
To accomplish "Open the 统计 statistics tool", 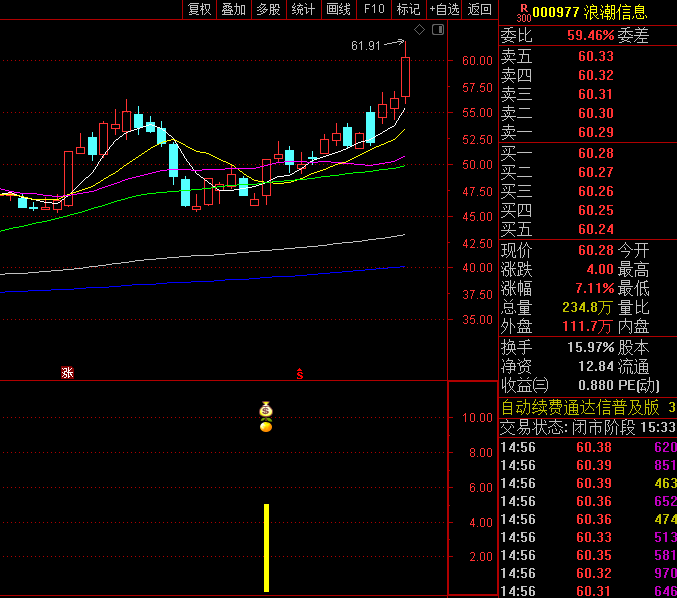I will tap(304, 9).
